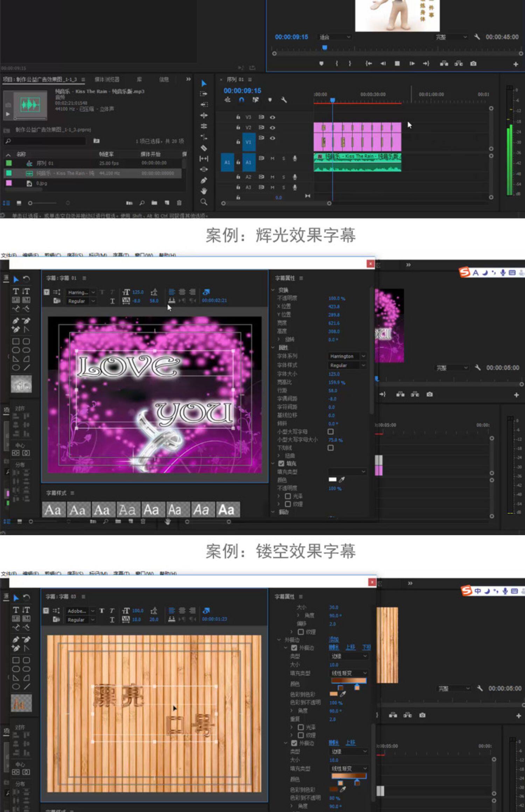This screenshot has height=812, width=525.
Task: Show hidden panel tabs via the » chevron beside 信息
Action: (189, 79)
